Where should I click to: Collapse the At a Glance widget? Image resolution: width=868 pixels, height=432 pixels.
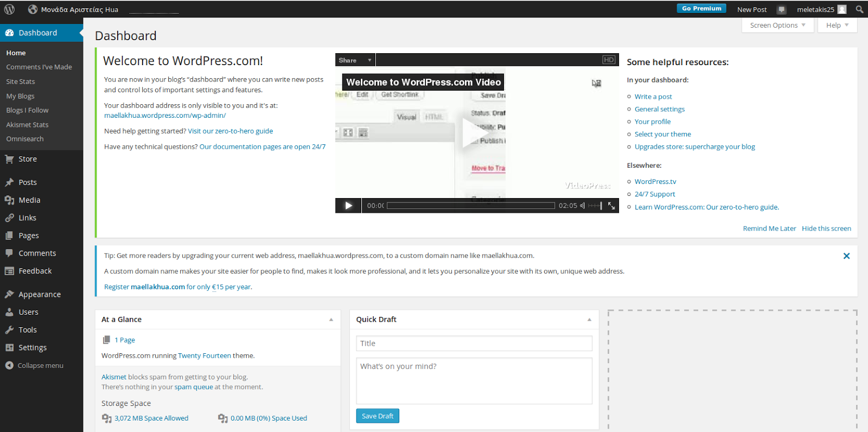coord(331,320)
